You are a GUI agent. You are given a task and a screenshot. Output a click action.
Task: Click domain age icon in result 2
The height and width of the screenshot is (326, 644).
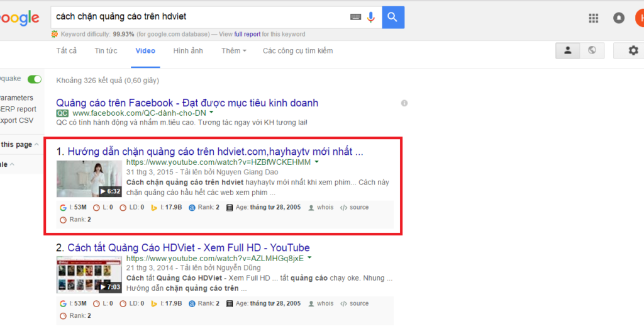(230, 304)
